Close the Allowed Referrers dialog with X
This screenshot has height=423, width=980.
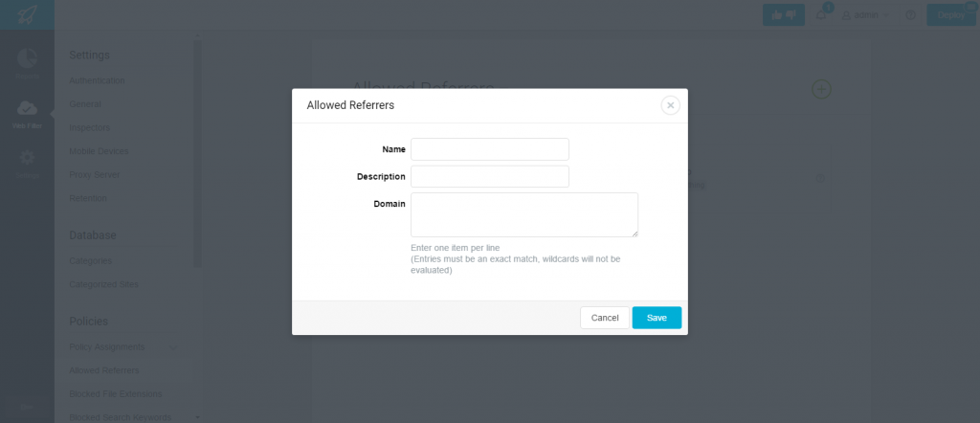pyautogui.click(x=670, y=105)
